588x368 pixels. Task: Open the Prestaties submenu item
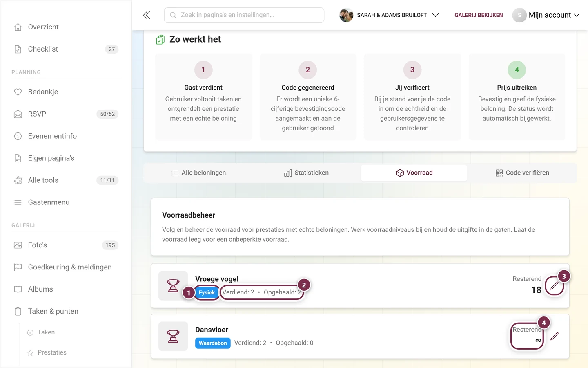click(x=52, y=352)
